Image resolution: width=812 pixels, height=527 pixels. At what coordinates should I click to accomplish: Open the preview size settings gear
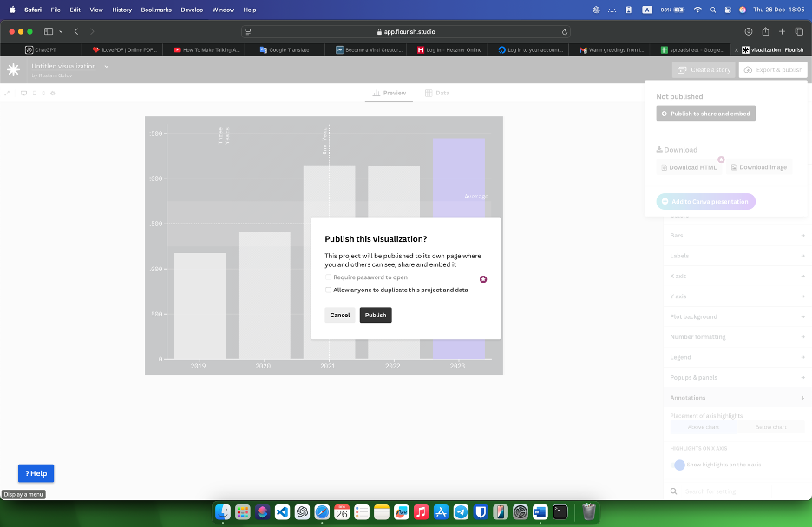[52, 93]
